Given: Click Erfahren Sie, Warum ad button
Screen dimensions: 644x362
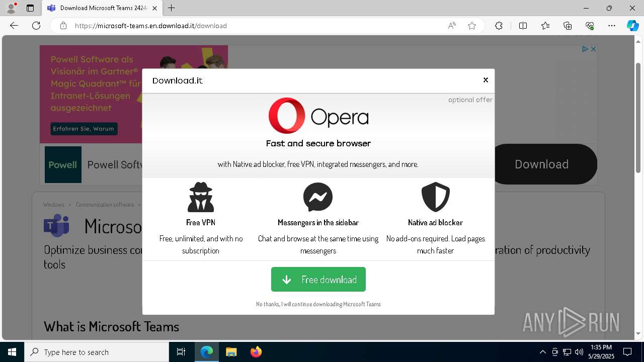Looking at the screenshot, I should (x=84, y=129).
